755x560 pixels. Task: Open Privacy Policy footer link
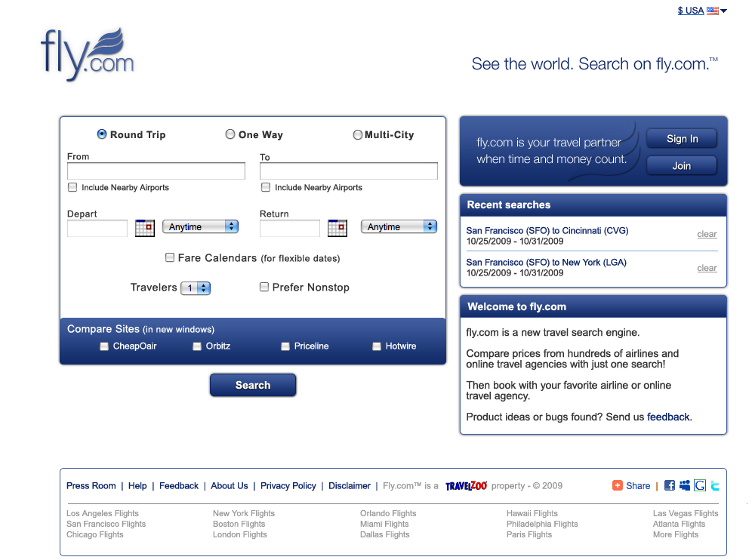tap(288, 486)
